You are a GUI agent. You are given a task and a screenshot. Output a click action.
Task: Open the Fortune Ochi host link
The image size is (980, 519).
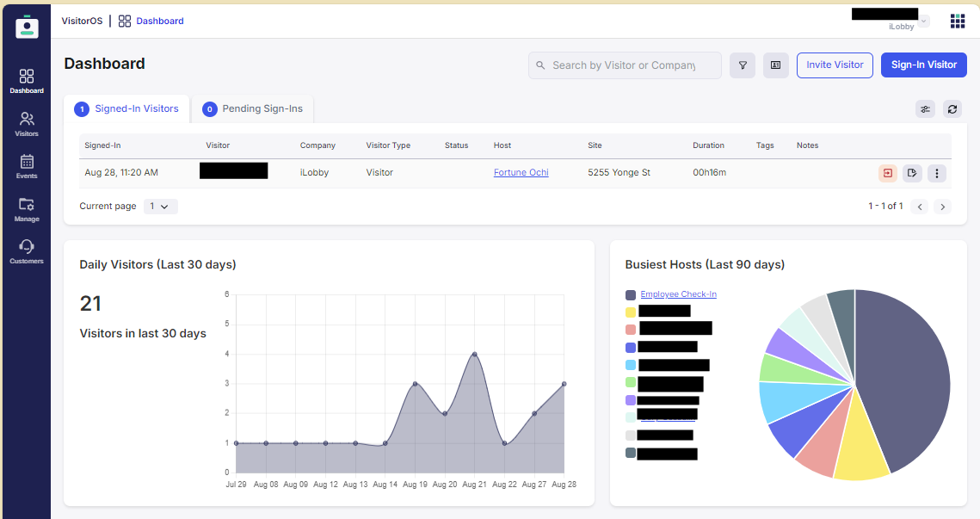[x=521, y=173]
